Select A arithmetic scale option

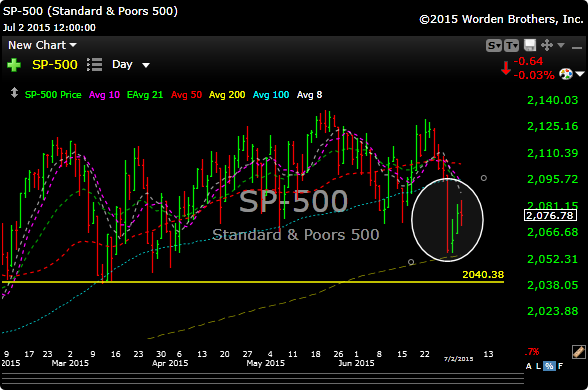528,366
